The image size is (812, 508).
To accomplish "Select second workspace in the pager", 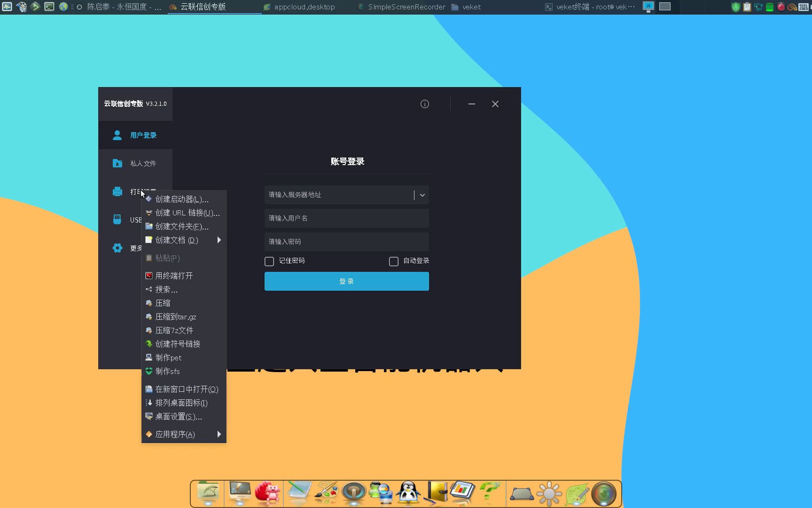I will click(x=665, y=6).
